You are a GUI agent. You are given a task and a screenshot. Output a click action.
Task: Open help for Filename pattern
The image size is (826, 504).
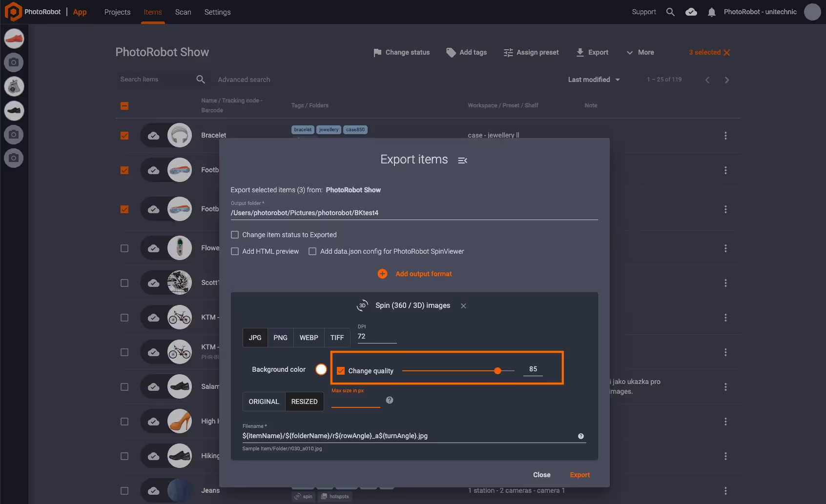click(x=581, y=436)
